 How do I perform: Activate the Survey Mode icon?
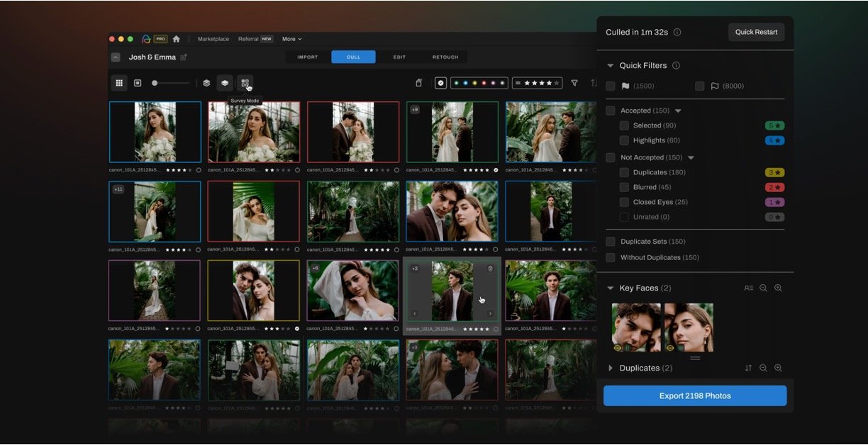tap(245, 83)
